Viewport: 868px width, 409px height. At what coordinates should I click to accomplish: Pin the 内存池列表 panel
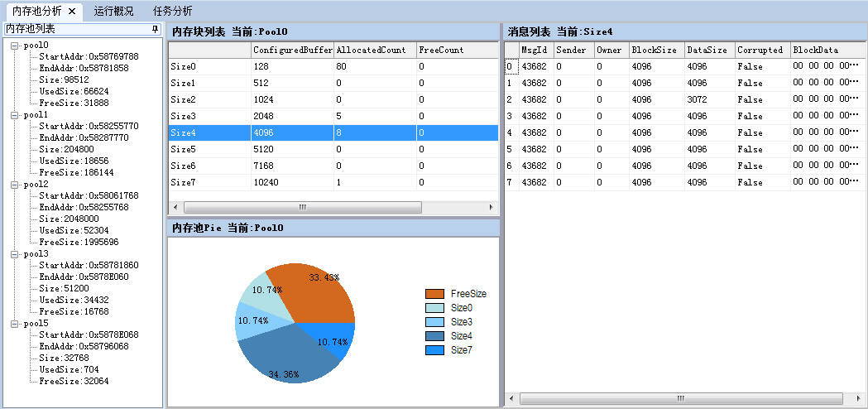click(x=155, y=29)
